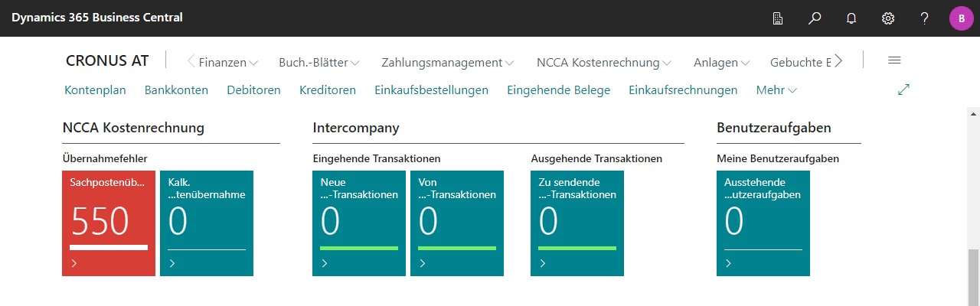This screenshot has width=980, height=306.
Task: Open the Zu sendende Transaktionen tile
Action: (x=577, y=223)
